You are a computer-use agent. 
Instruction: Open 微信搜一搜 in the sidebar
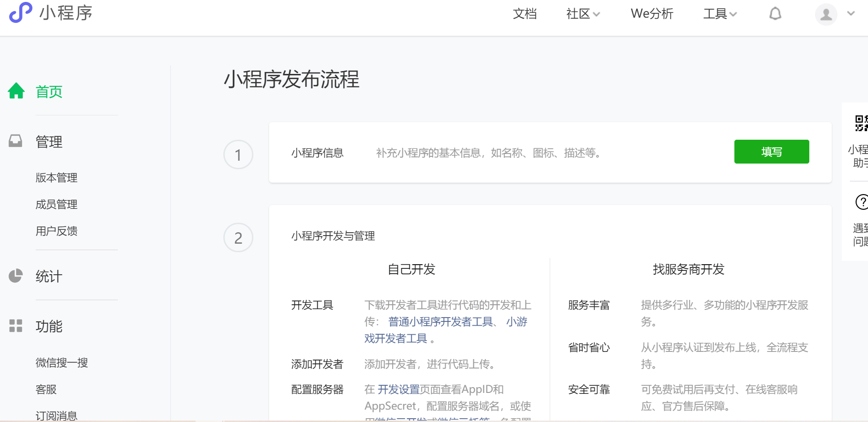pos(62,363)
